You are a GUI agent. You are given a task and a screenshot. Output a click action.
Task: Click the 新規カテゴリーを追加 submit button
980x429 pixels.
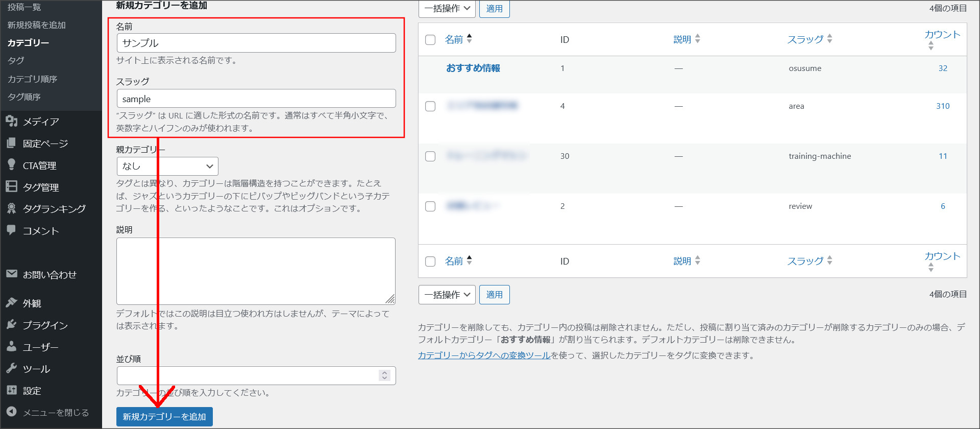164,417
